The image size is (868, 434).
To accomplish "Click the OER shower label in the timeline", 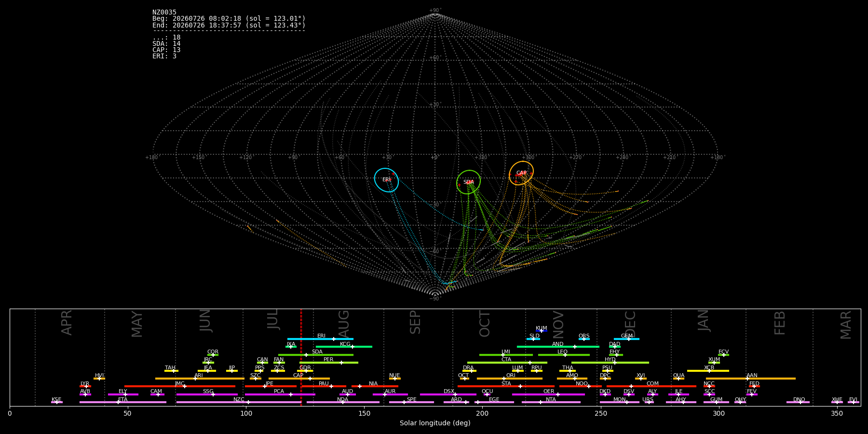I will coord(549,392).
